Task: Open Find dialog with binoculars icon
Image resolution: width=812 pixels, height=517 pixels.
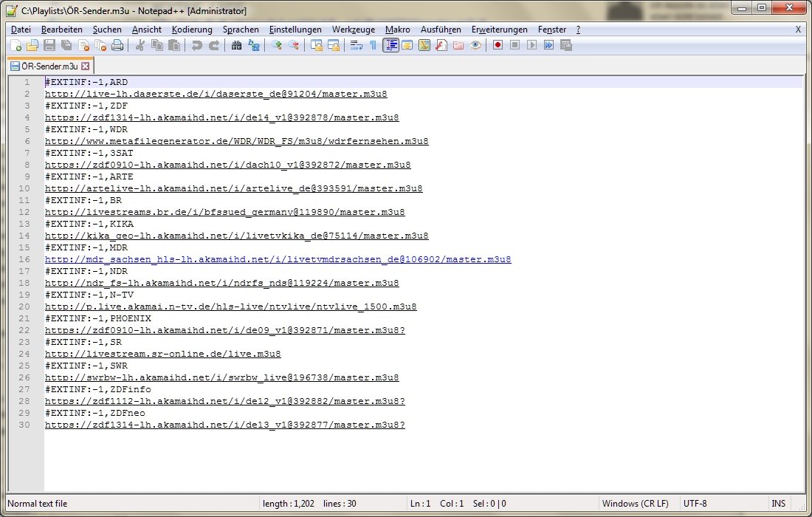Action: pos(237,46)
